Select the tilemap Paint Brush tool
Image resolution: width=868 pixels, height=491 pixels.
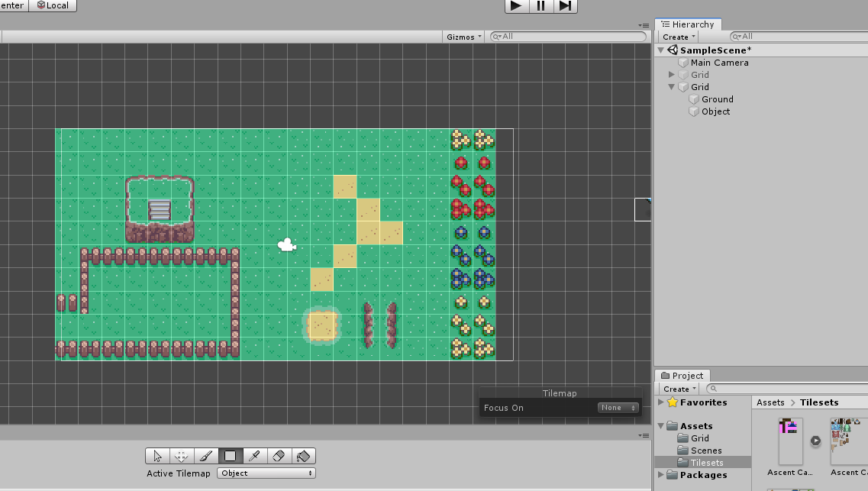(206, 455)
